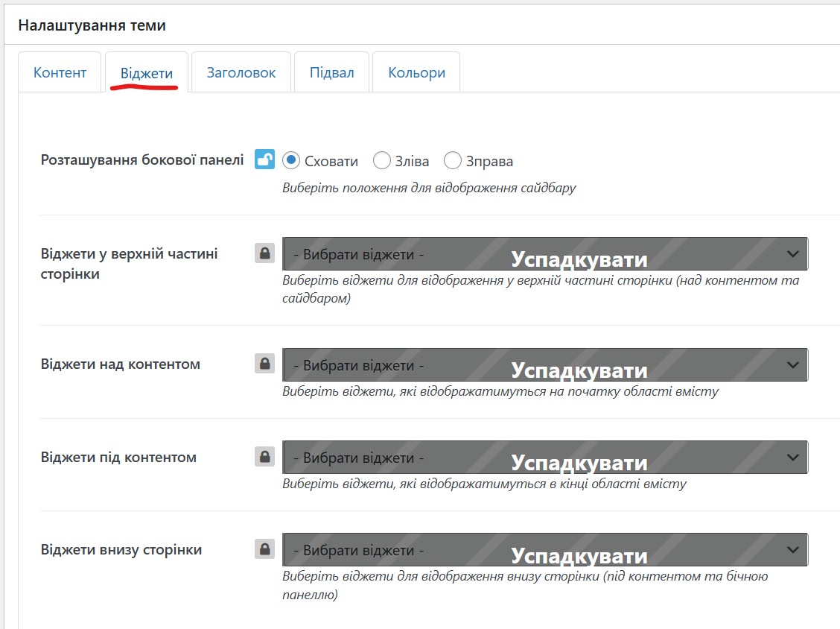Click the chevron arrow of bottom widgets select

[793, 550]
